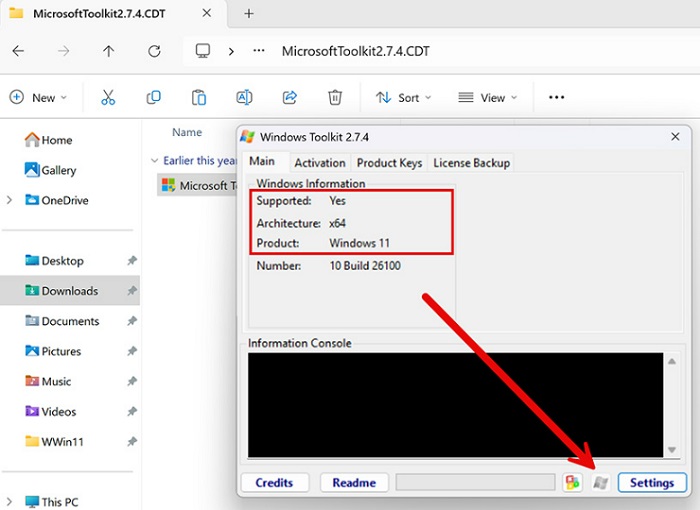Click the Information Console scroll down arrow
This screenshot has height=510, width=700.
tap(672, 450)
